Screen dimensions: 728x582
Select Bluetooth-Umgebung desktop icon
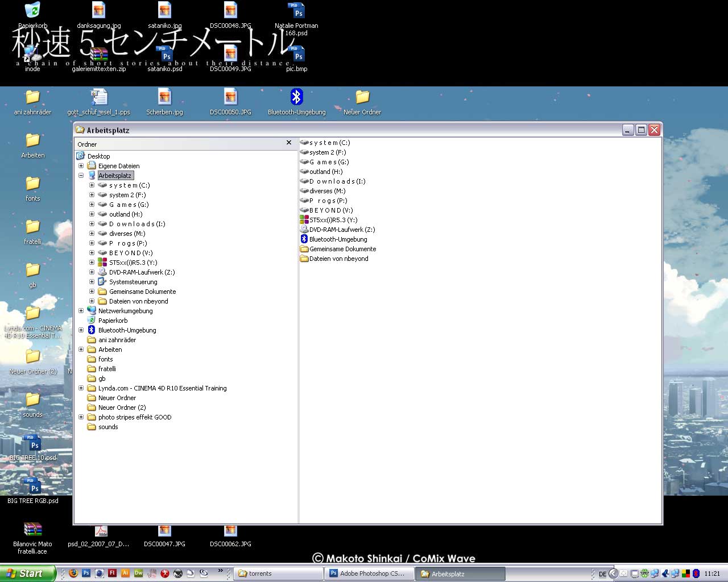297,102
